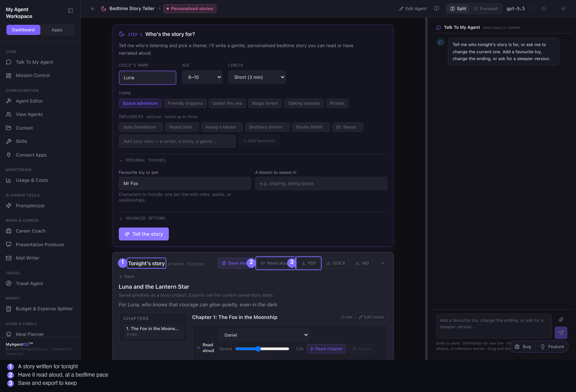Screen dimensions: 576x392
Task: Select Space adventure theme chip
Action: pyautogui.click(x=140, y=103)
